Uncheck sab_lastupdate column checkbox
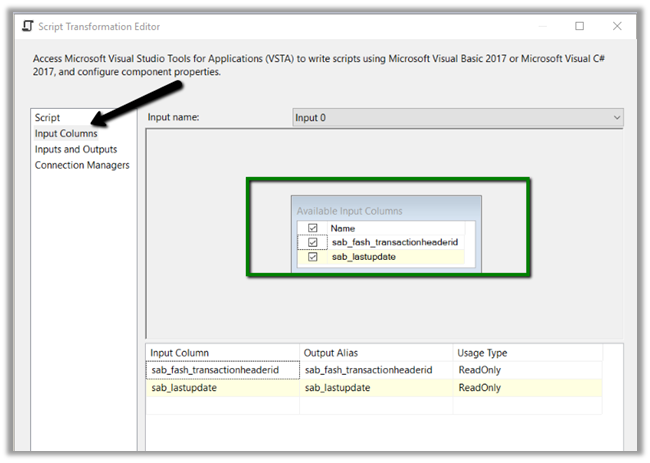The width and height of the screenshot is (650, 463). click(x=313, y=257)
